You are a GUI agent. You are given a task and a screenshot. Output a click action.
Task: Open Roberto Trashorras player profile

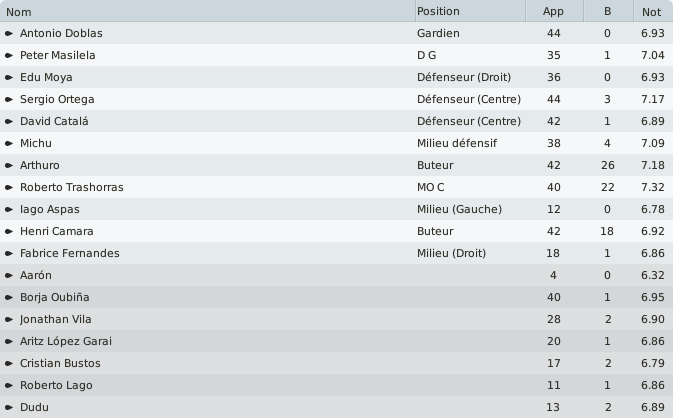click(x=72, y=188)
